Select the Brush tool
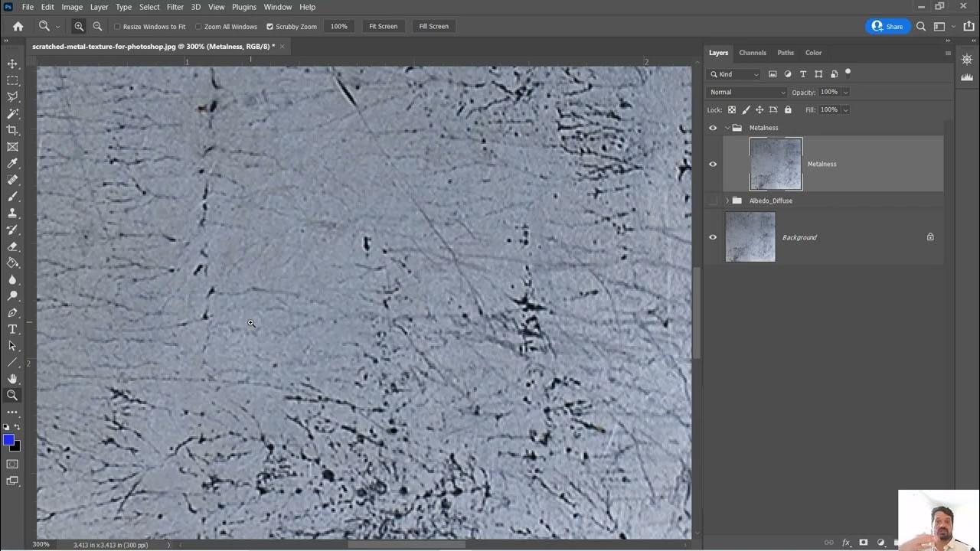 click(x=12, y=197)
